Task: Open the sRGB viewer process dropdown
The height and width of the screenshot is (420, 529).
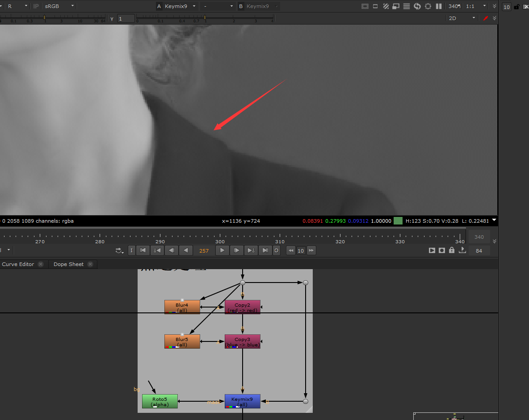Action: 59,6
